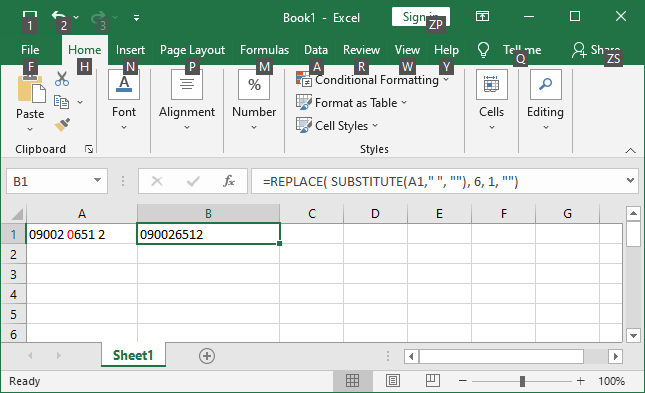The height and width of the screenshot is (393, 645).
Task: Select row 3 header
Action: [x=14, y=274]
